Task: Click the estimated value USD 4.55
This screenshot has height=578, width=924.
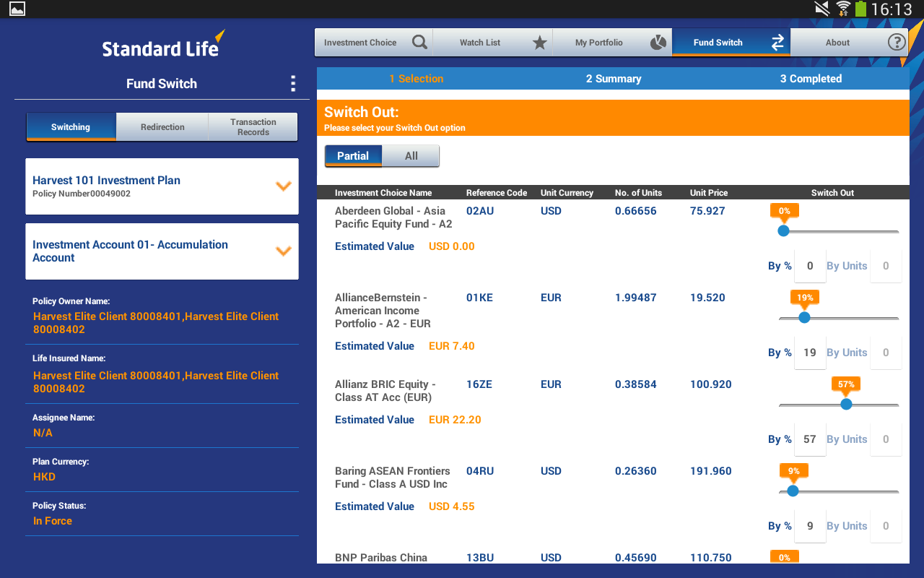Action: [x=452, y=506]
